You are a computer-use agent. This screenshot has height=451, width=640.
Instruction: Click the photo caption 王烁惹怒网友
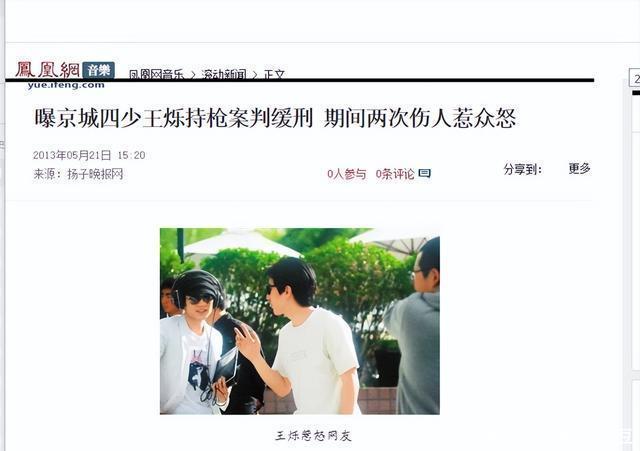click(x=313, y=436)
